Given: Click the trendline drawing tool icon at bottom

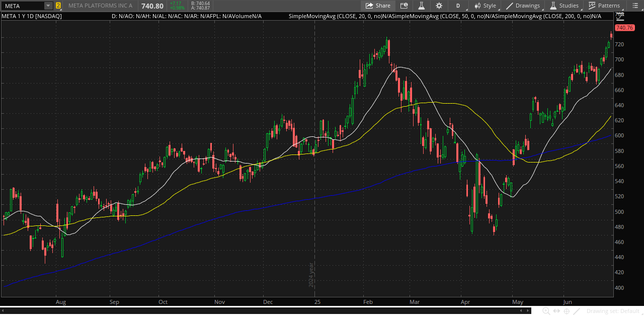Looking at the screenshot, I should click(577, 311).
